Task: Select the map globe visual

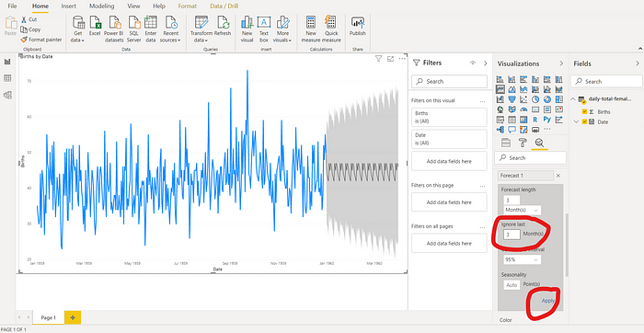Action: 500,109
